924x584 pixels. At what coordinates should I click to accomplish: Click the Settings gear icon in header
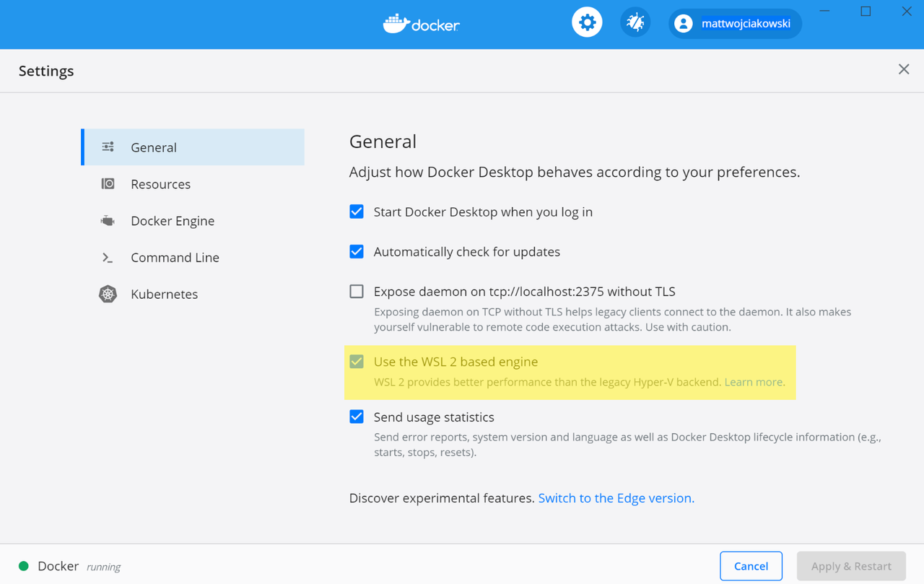pyautogui.click(x=587, y=23)
